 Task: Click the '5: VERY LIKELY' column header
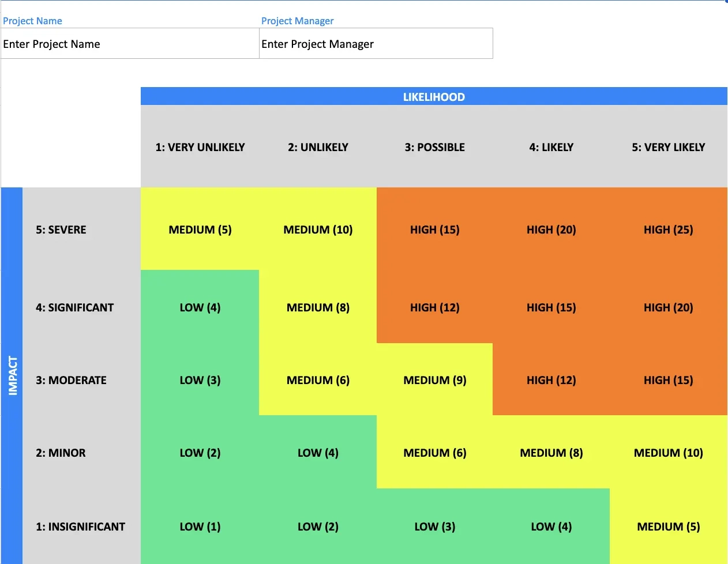click(x=668, y=147)
